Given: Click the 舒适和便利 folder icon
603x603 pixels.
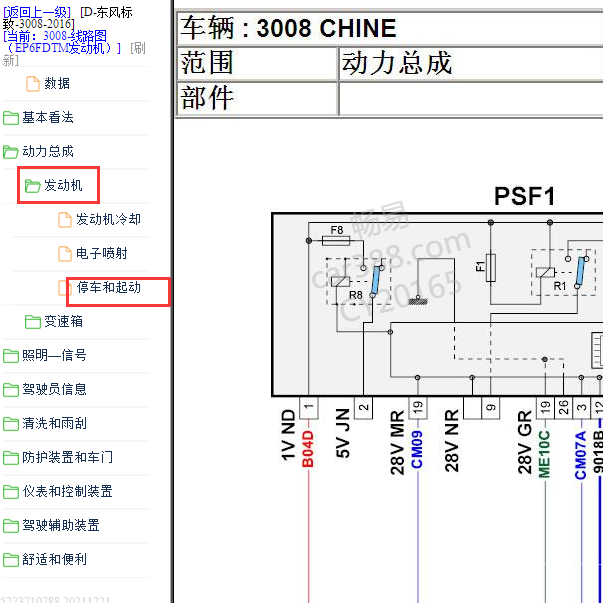Looking at the screenshot, I should 11,560.
